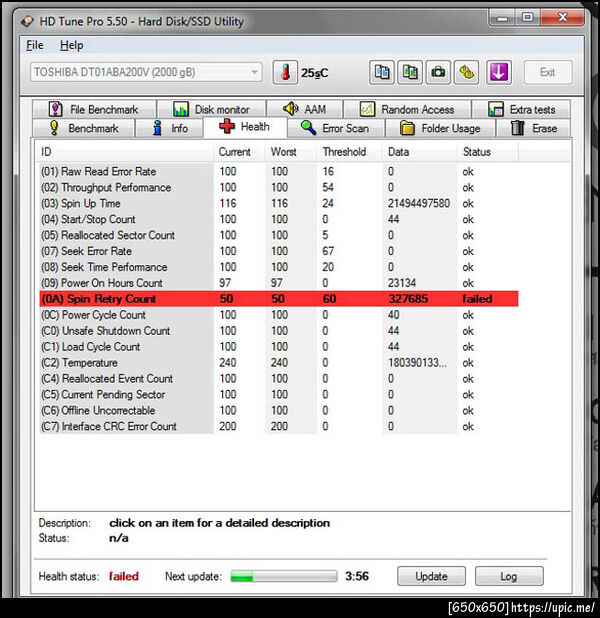Click the thermometer temperature icon
The width and height of the screenshot is (600, 618).
coord(285,73)
